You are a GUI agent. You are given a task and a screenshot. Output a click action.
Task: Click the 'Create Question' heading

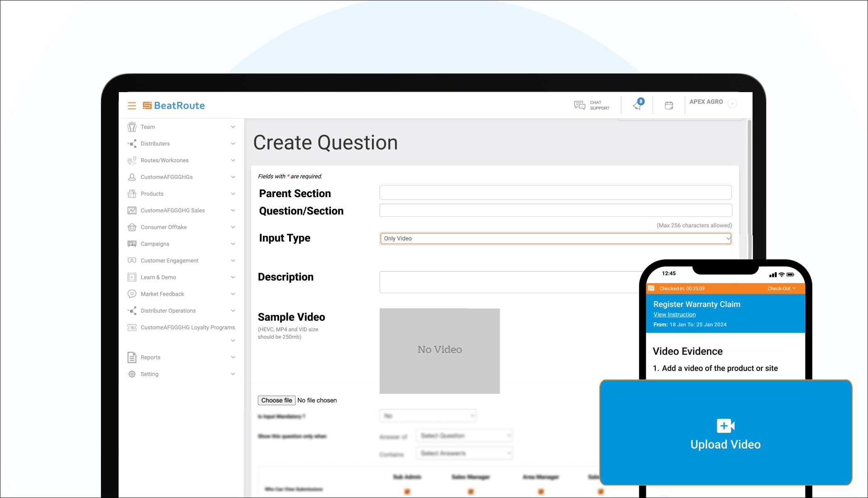[x=326, y=143]
